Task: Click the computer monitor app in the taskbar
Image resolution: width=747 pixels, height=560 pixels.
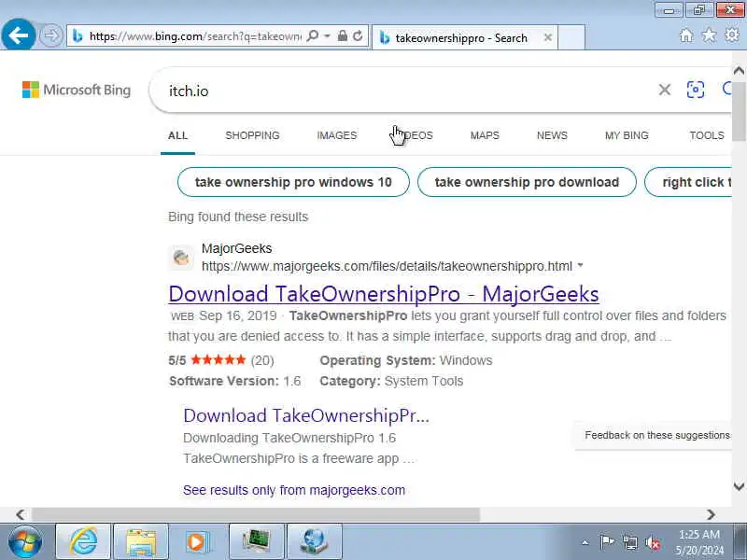Action: coord(256,541)
